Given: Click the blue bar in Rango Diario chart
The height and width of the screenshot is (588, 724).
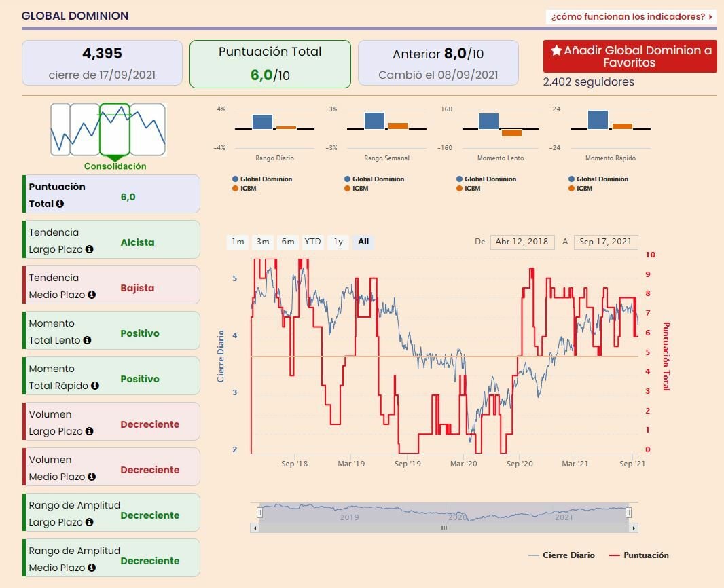Looking at the screenshot, I should (x=262, y=122).
